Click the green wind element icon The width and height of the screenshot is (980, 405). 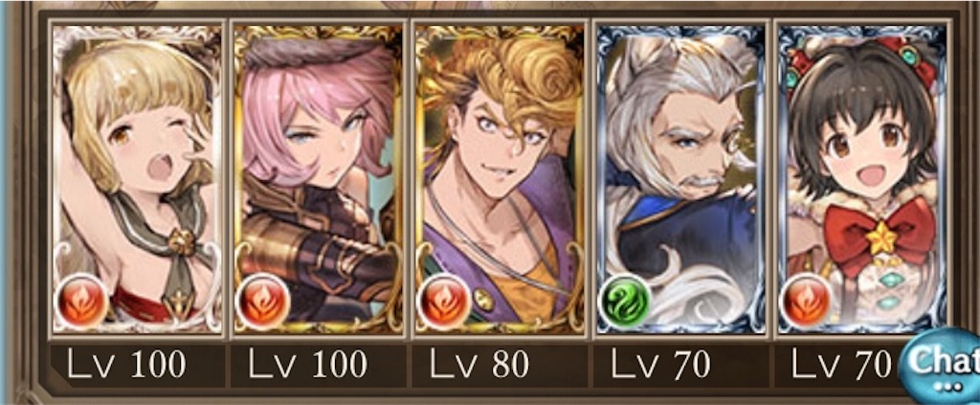coord(624,302)
